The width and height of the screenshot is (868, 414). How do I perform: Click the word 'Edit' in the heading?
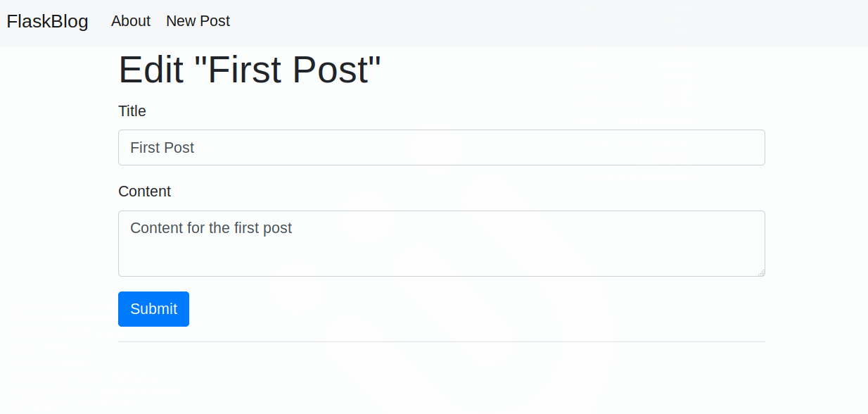coord(151,70)
